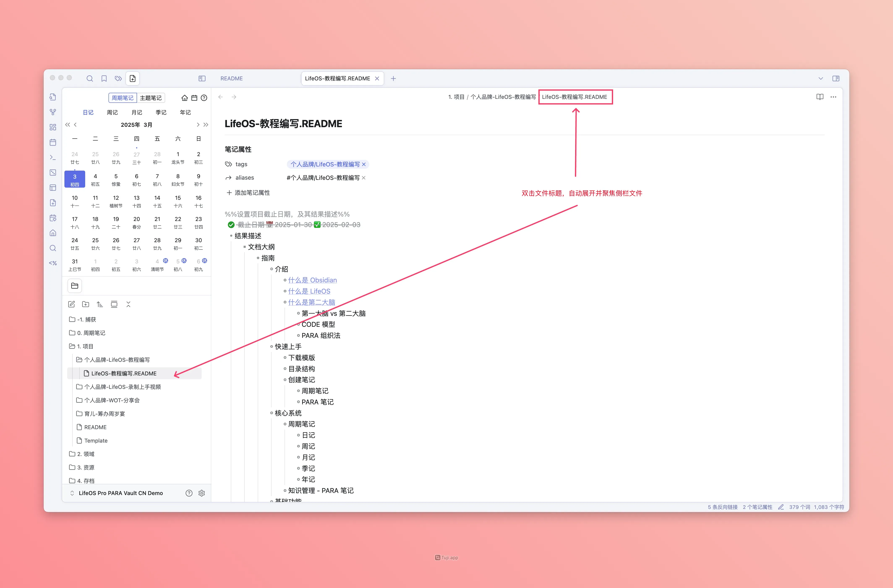Open vault settings gear icon
Viewport: 893px width, 588px height.
(x=201, y=493)
